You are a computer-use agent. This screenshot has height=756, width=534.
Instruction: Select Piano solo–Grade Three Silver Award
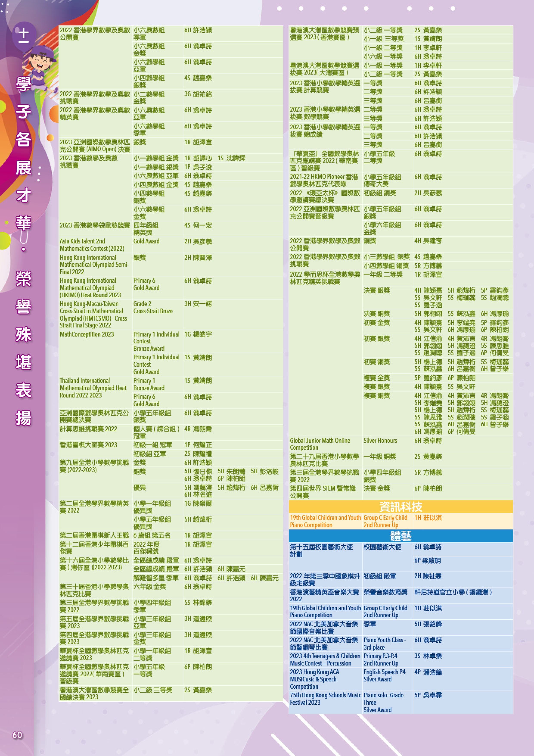pos(383,703)
